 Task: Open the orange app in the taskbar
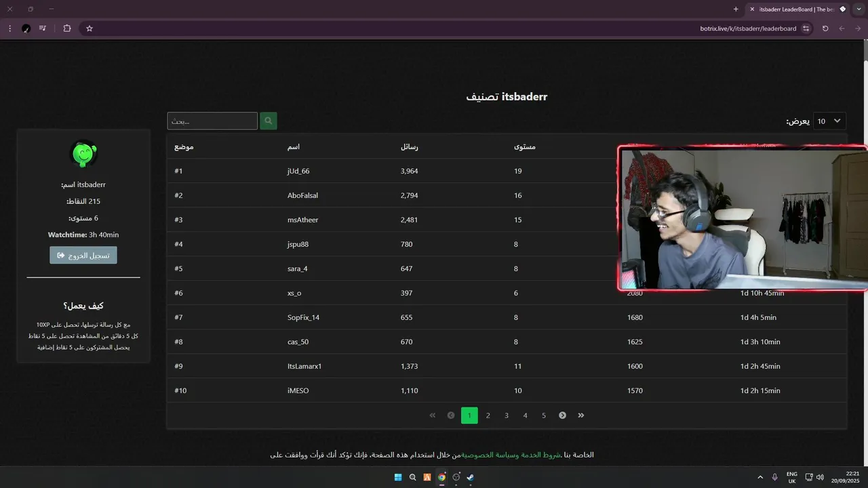tap(427, 477)
